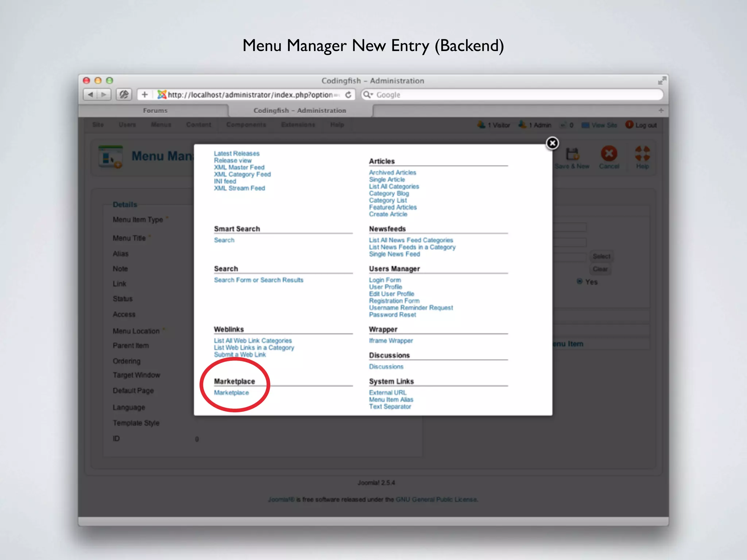Image resolution: width=747 pixels, height=560 pixels.
Task: Click the View Site monitor icon
Action: [585, 125]
